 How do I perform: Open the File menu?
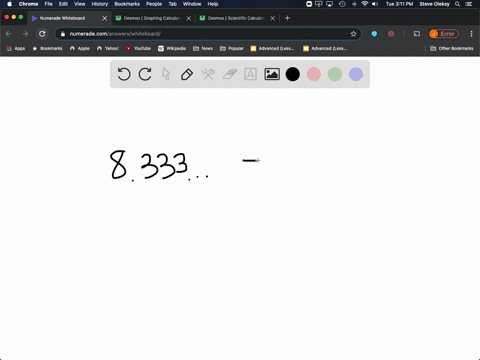click(x=49, y=4)
